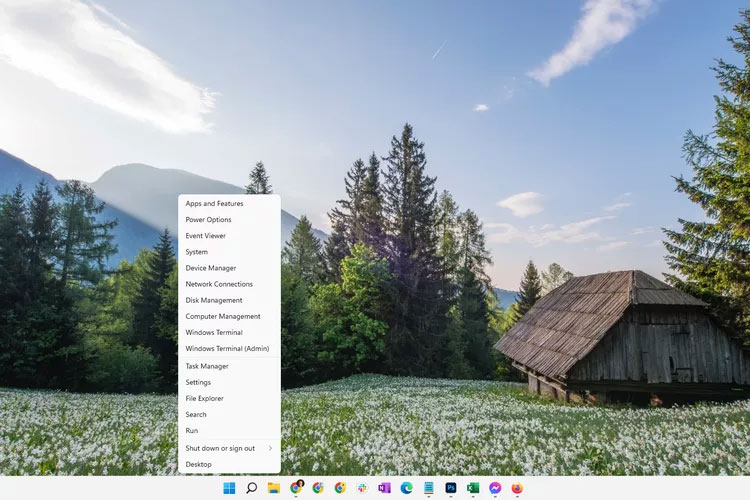
Task: Choose Search in the context menu
Action: (229, 414)
